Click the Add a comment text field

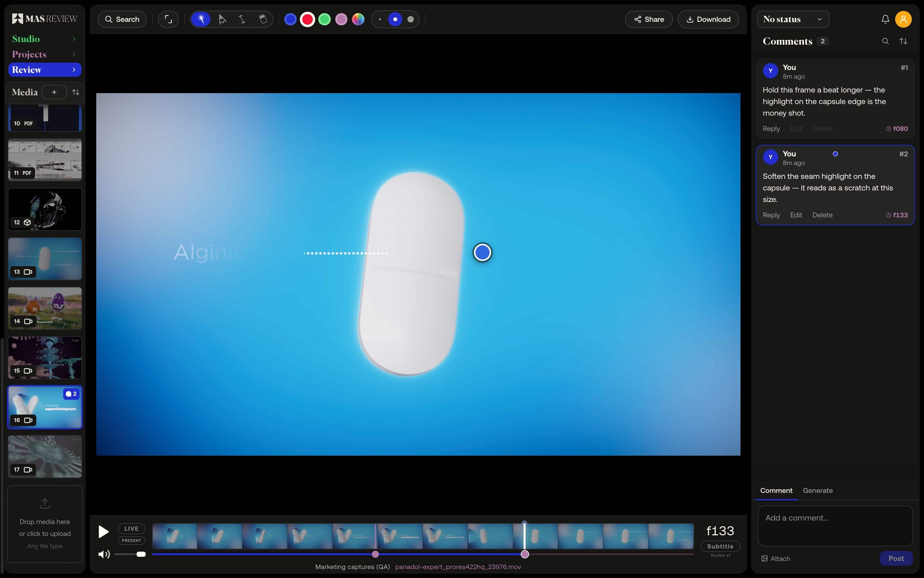click(835, 526)
